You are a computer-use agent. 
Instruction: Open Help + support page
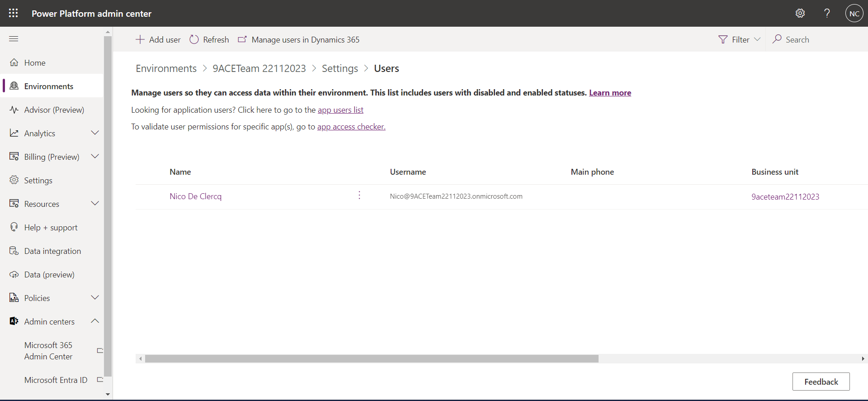tap(51, 228)
